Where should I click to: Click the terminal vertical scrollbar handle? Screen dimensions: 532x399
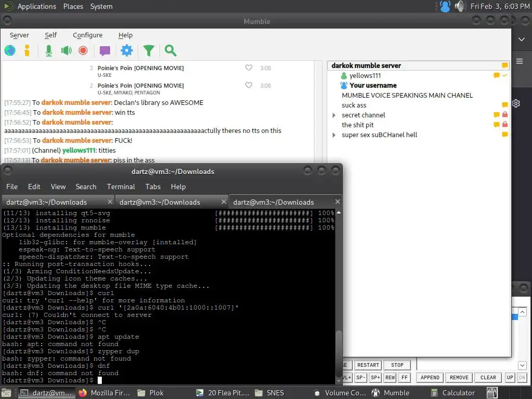[338, 353]
